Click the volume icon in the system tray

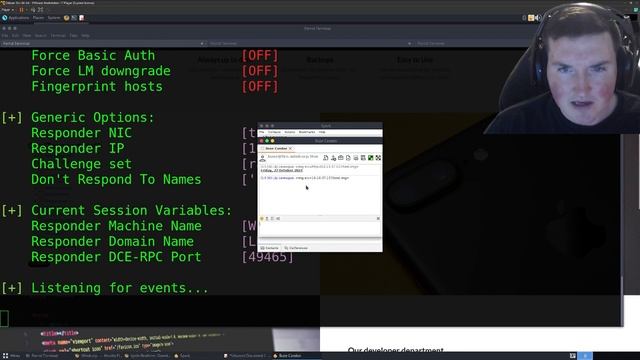538,18
